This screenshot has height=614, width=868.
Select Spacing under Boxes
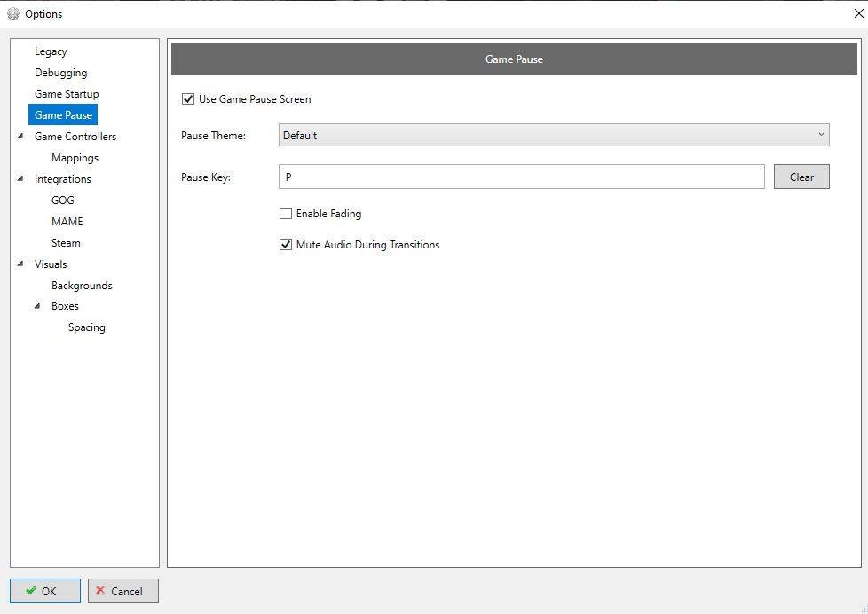(87, 327)
